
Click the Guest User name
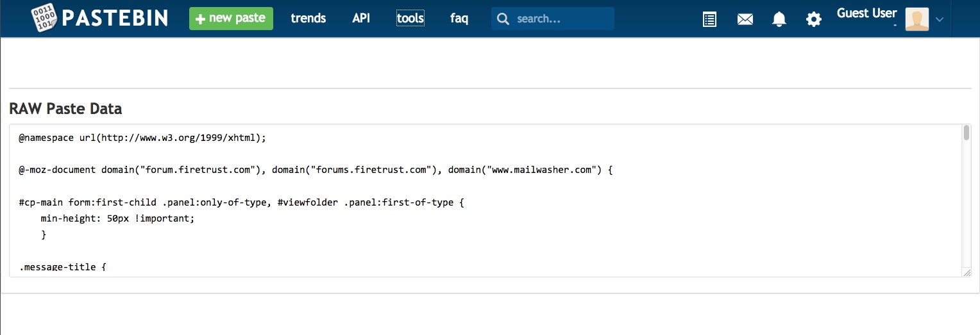[x=866, y=13]
